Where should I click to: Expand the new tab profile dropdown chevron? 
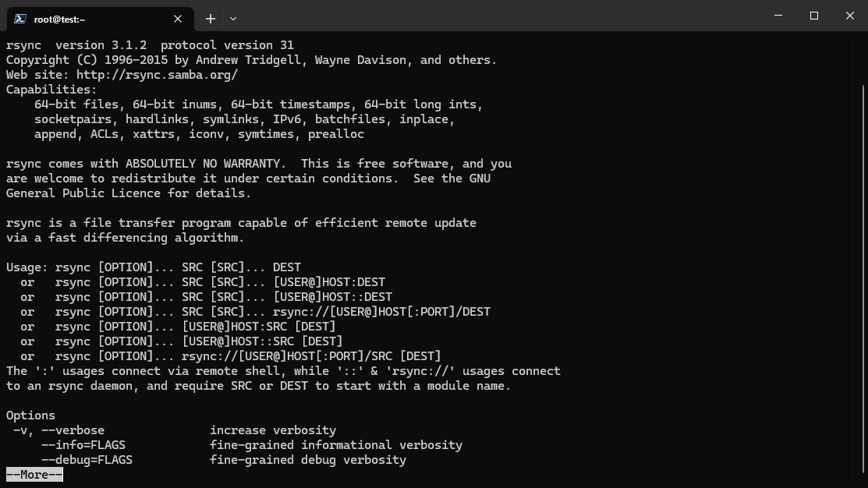coord(233,19)
